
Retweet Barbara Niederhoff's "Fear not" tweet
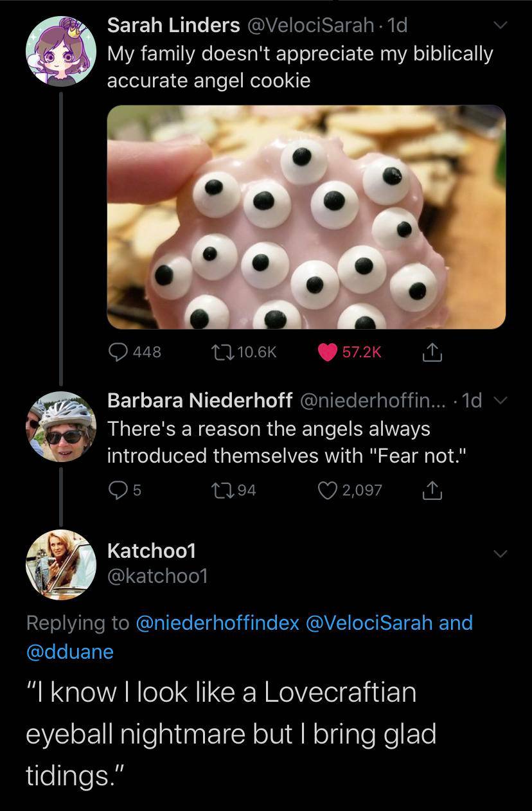click(x=226, y=490)
